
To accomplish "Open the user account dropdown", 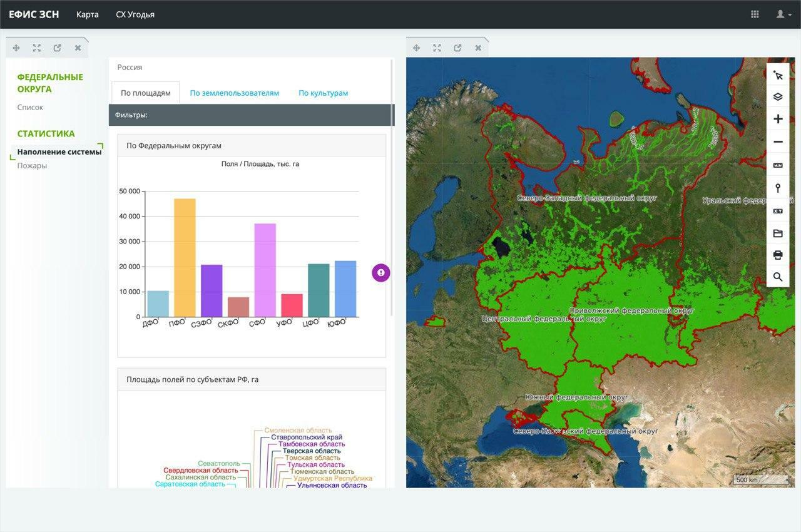I will coord(783,14).
